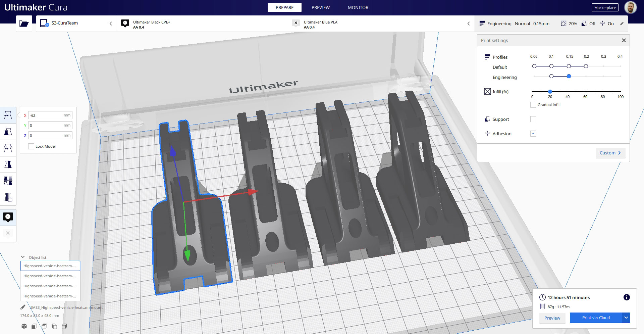Select the Support Blocker tool

click(x=8, y=197)
